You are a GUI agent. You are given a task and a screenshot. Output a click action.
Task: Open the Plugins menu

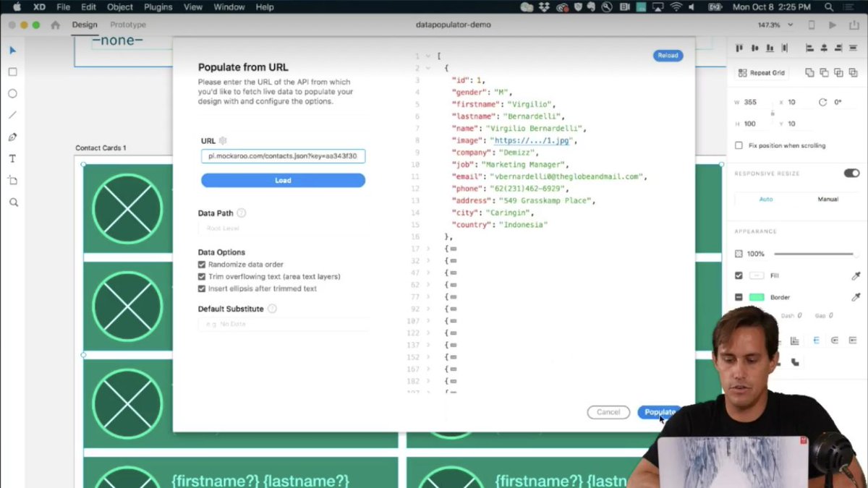(158, 7)
